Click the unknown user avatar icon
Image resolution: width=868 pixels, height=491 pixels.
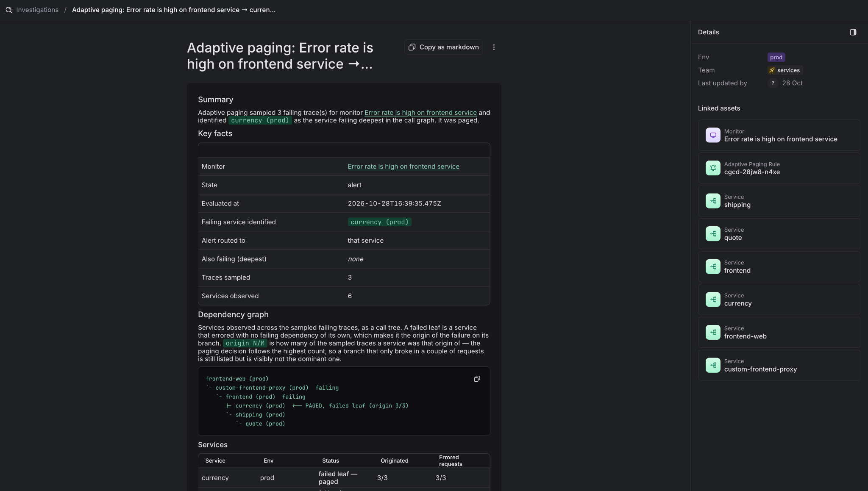(x=773, y=83)
